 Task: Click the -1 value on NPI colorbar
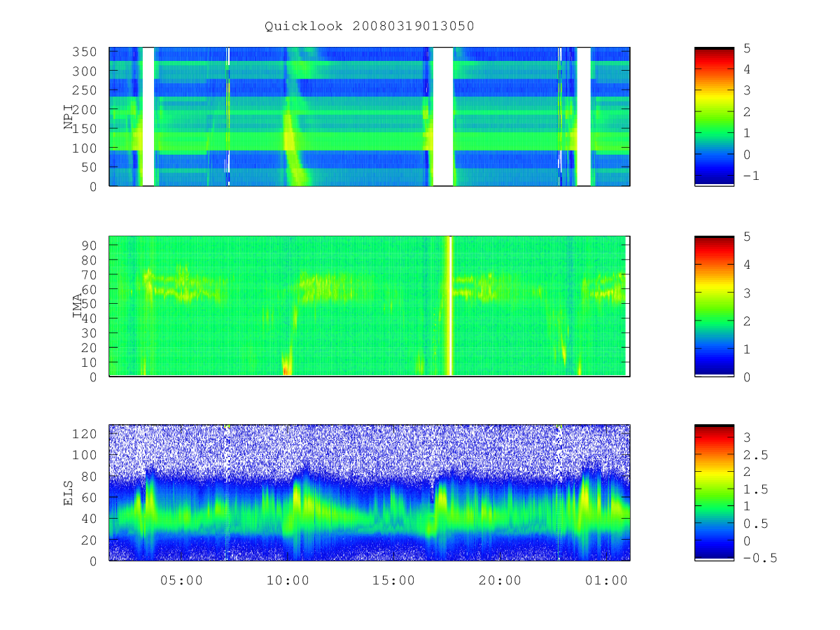click(x=751, y=176)
